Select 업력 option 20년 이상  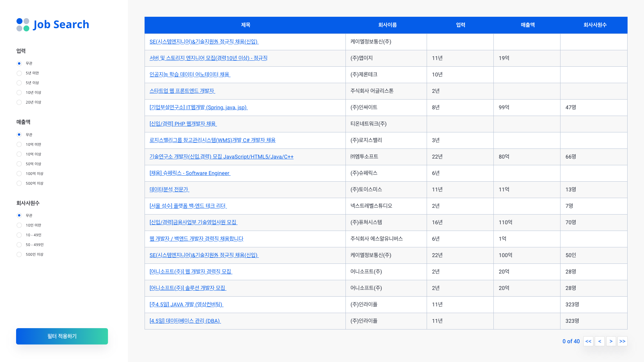click(x=19, y=102)
